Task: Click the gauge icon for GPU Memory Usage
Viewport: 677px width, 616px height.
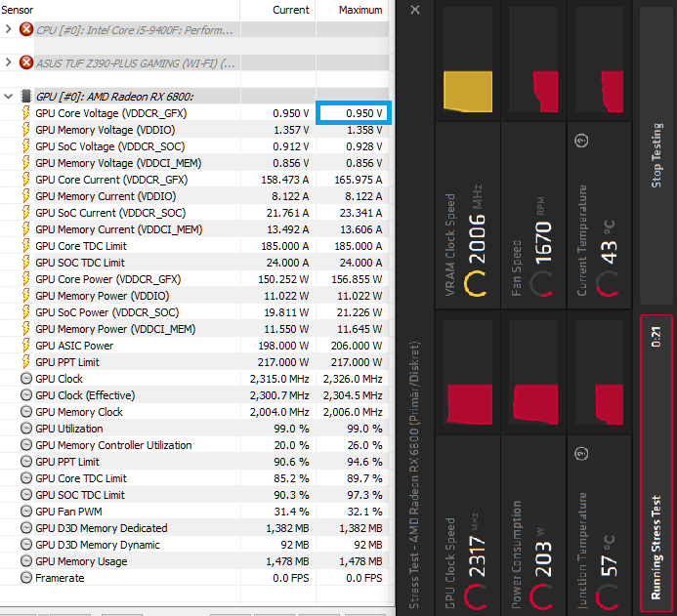Action: pos(26,561)
